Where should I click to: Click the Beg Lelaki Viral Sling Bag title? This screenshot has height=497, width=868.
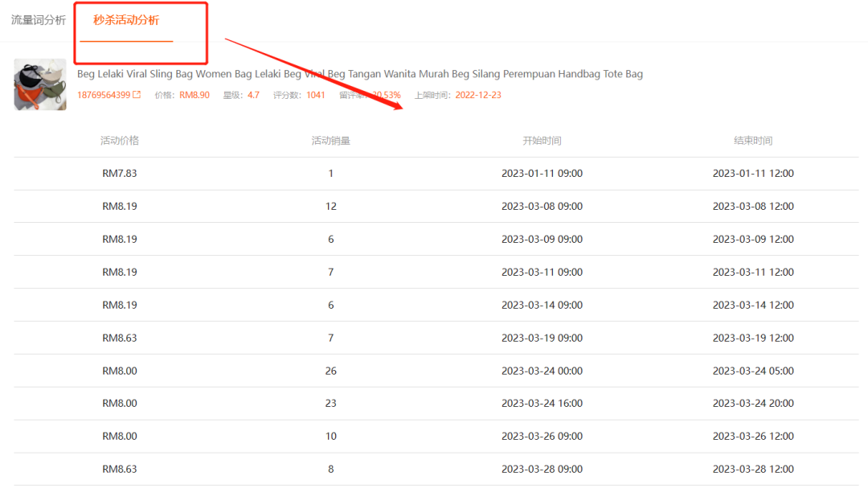coord(360,74)
